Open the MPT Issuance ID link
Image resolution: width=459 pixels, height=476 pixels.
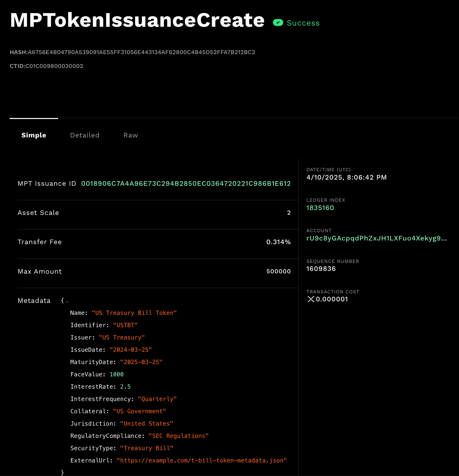click(186, 184)
